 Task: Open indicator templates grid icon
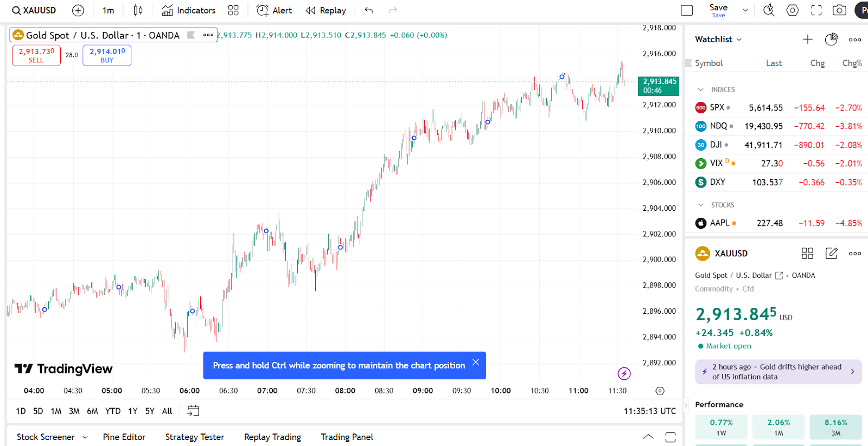(233, 10)
